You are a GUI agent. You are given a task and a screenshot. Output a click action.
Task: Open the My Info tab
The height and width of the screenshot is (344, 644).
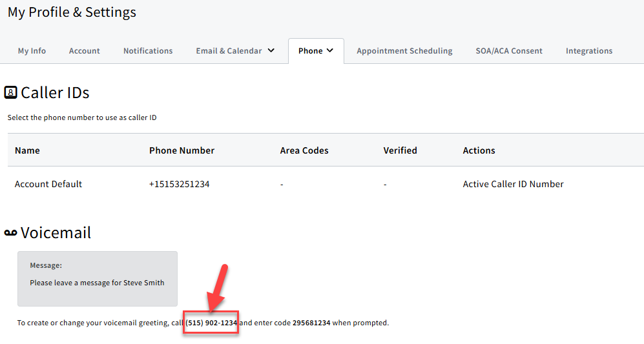pyautogui.click(x=32, y=51)
